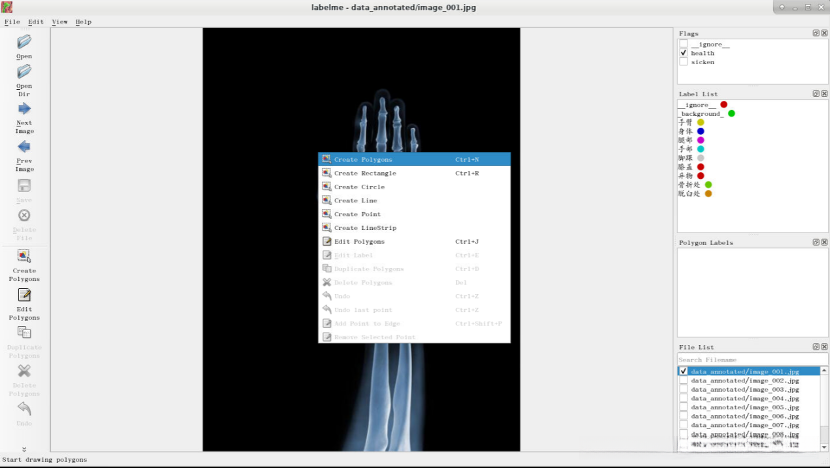This screenshot has width=830, height=468.
Task: Click the blue swatch beside 身体 label
Action: pos(701,131)
